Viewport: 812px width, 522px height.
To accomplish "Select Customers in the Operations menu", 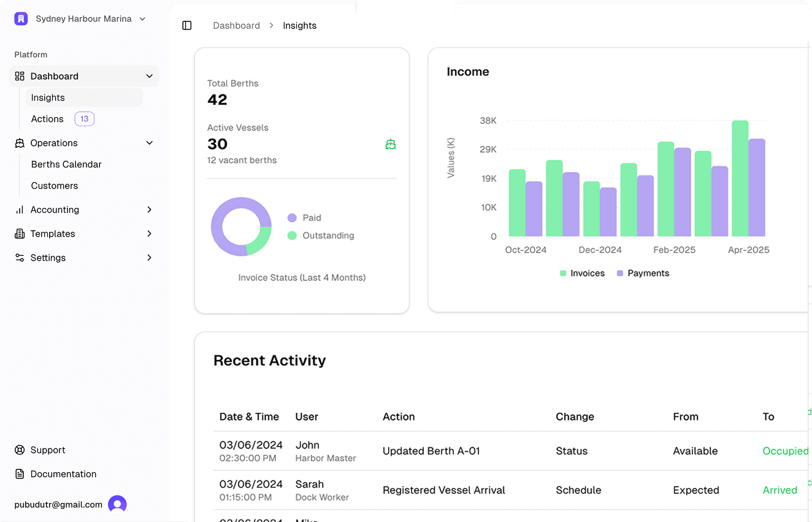I will pyautogui.click(x=55, y=186).
